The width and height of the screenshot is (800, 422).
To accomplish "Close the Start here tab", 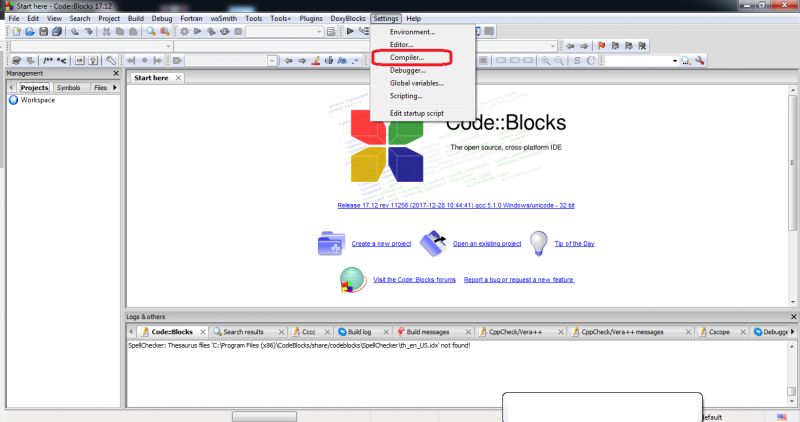I will [x=178, y=78].
